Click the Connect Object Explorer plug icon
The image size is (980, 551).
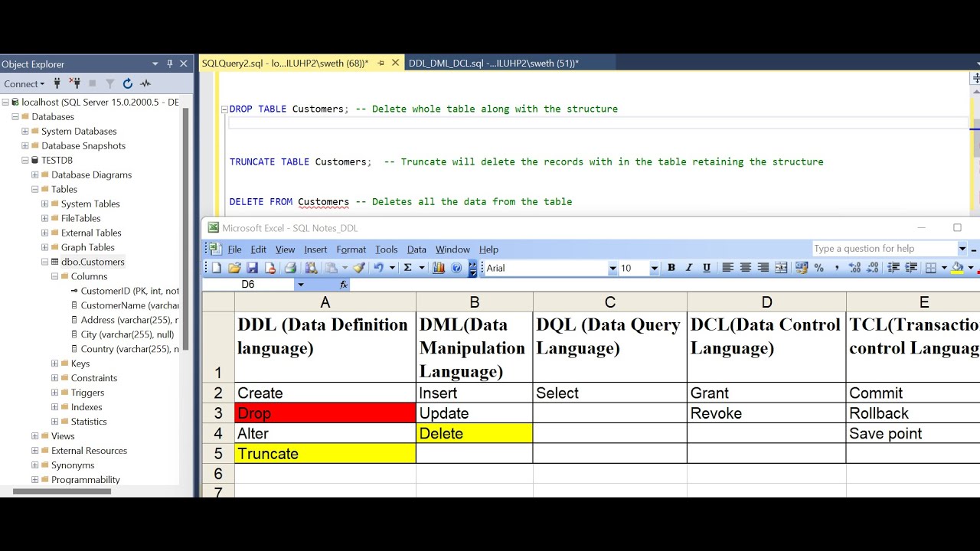point(57,83)
